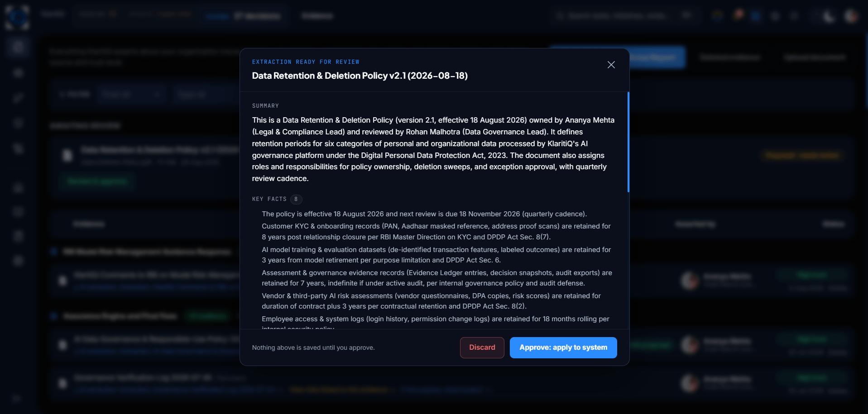Open the user avatar menu in the header
The width and height of the screenshot is (868, 414).
[851, 16]
